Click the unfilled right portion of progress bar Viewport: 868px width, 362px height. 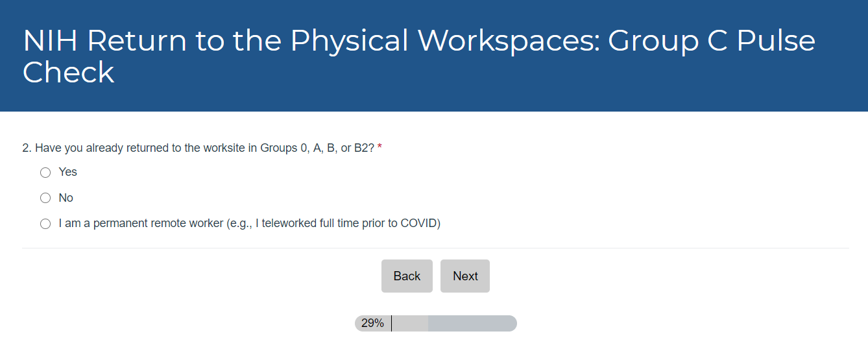[x=472, y=323]
